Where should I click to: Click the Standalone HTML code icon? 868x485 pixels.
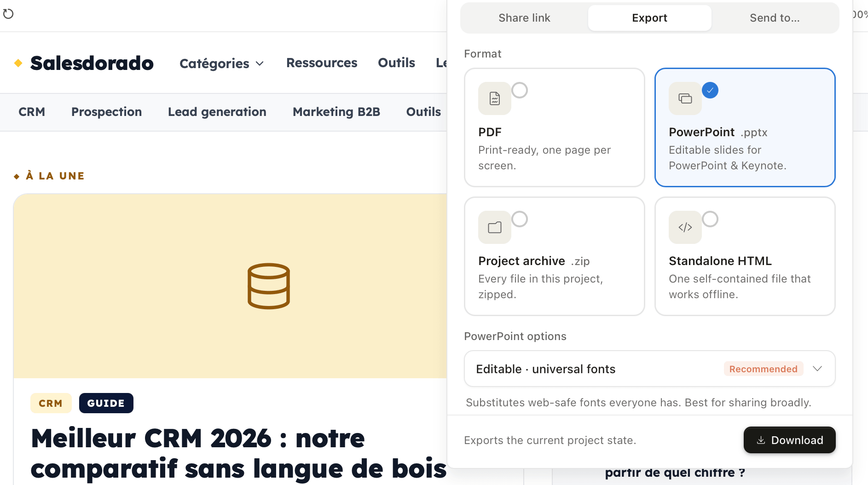(x=685, y=227)
